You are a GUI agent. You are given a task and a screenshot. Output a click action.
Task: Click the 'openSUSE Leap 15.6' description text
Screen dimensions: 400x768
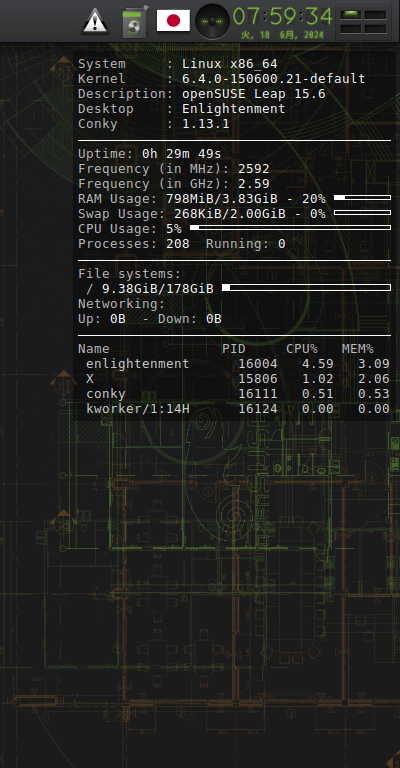pos(254,94)
